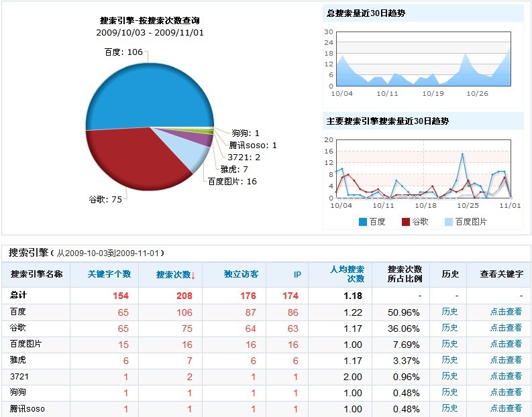Screen dimensions: 532x417
Task: Sort by 人均搜索次数 column header
Action: pyautogui.click(x=347, y=274)
